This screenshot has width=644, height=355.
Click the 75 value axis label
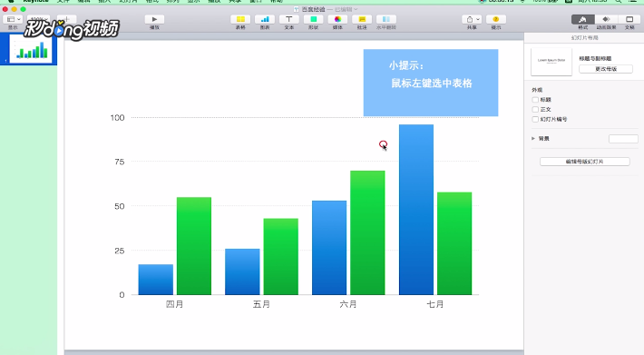(x=120, y=162)
